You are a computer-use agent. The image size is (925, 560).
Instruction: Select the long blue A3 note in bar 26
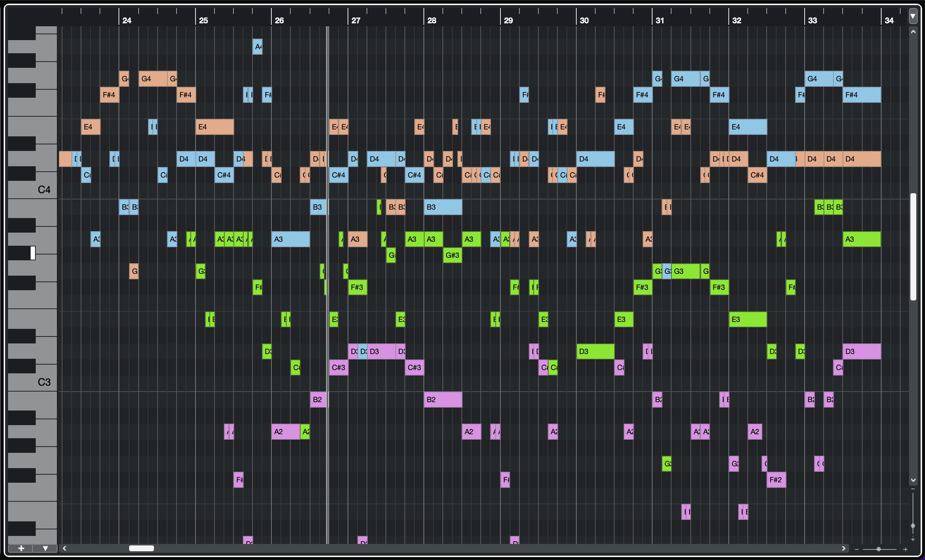point(291,239)
